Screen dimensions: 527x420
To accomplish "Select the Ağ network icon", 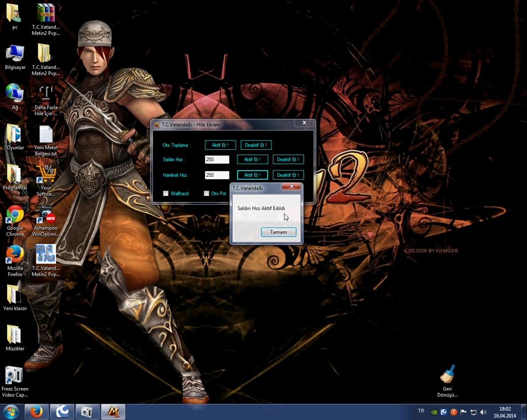I will coord(15,97).
